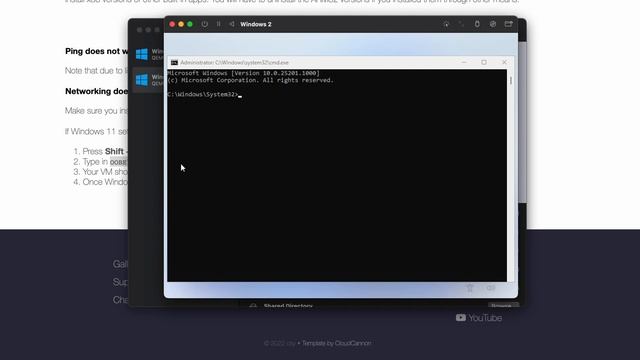Open the 'Template by CloudCannon' footer link
The width and height of the screenshot is (640, 360).
coord(337,343)
